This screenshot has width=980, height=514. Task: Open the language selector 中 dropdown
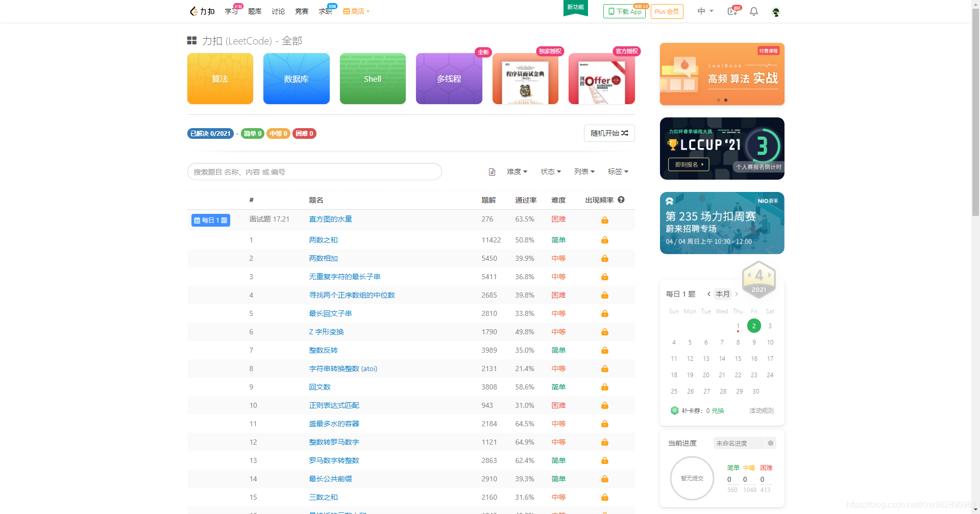(x=705, y=11)
